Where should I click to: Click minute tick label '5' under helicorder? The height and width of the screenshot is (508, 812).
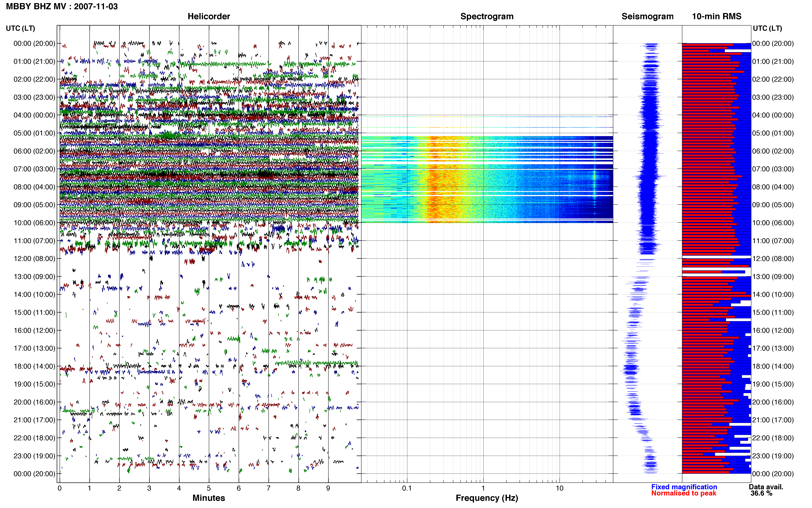click(209, 488)
